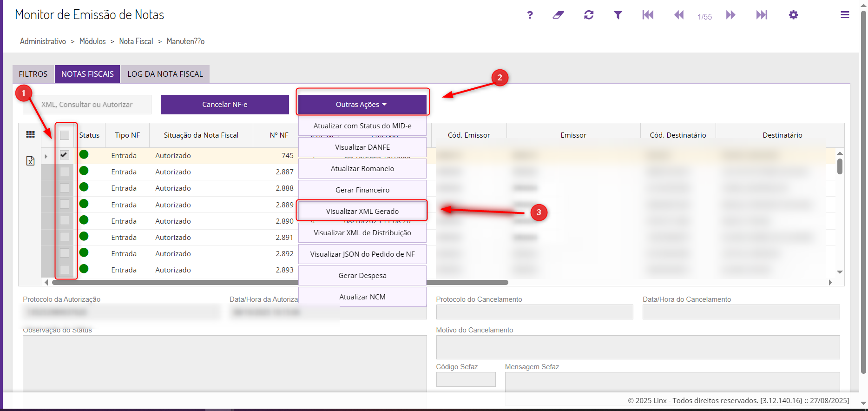
Task: Click grid vertical scrollbar down arrow
Action: coord(840,272)
